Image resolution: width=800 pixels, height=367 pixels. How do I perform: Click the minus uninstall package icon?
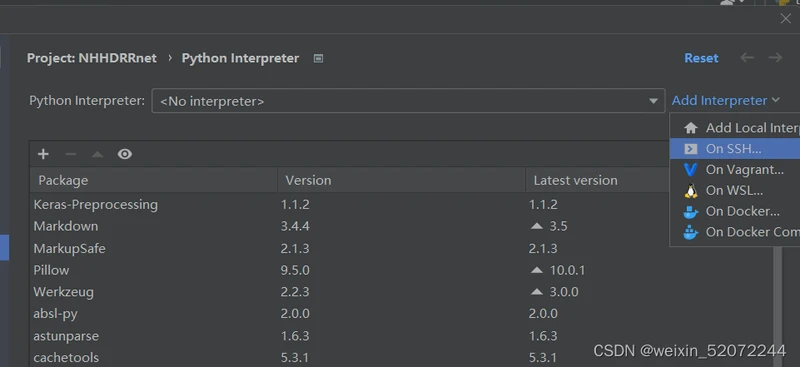(x=70, y=154)
